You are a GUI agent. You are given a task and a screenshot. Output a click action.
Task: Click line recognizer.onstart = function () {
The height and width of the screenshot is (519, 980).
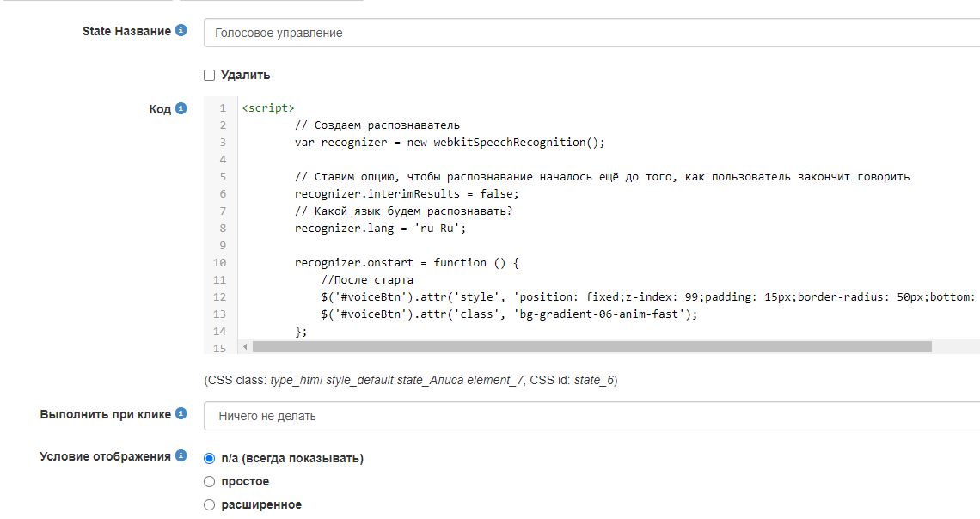pyautogui.click(x=407, y=262)
